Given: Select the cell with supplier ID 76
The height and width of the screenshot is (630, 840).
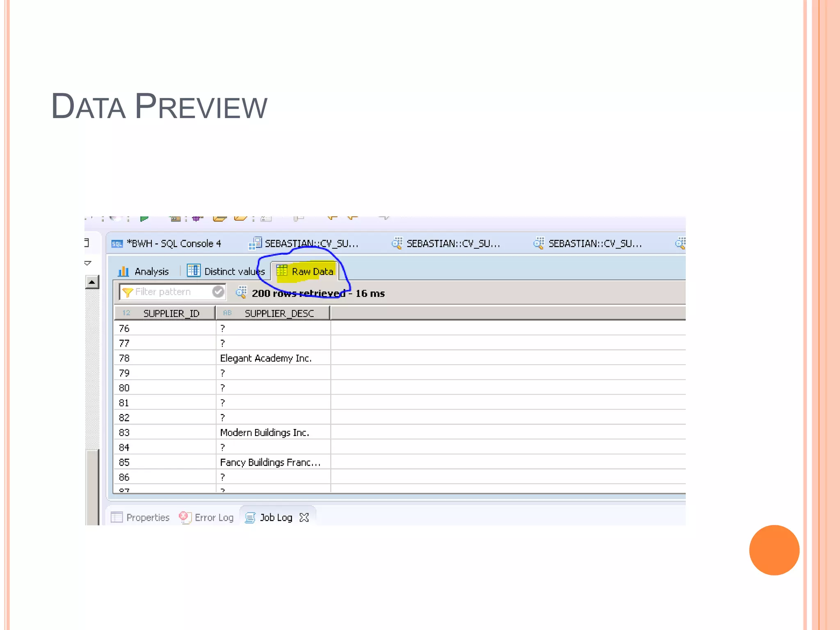Looking at the screenshot, I should coord(165,328).
